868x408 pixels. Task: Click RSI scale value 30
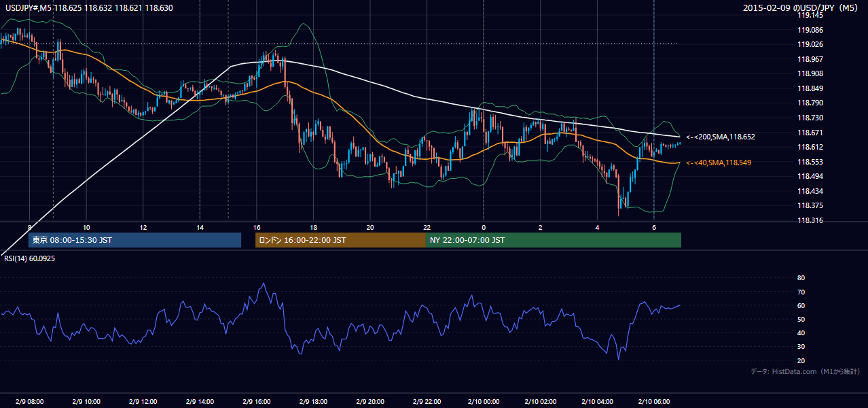[x=801, y=347]
